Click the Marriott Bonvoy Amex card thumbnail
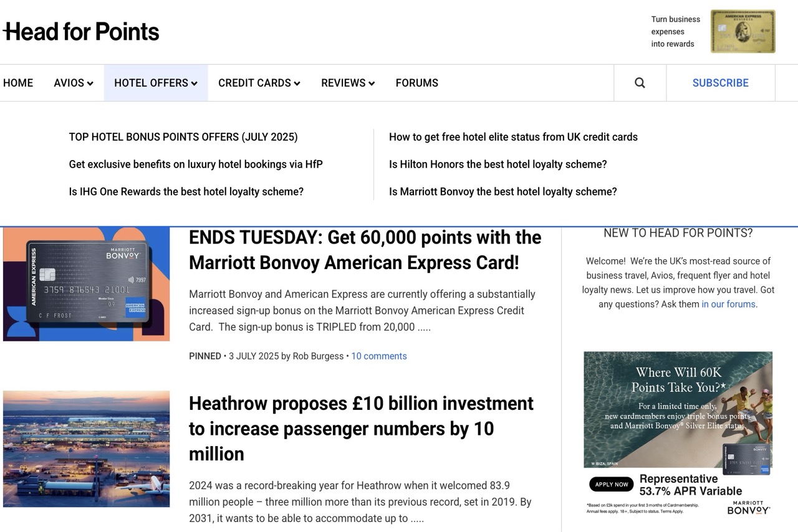This screenshot has width=798, height=532. point(86,283)
